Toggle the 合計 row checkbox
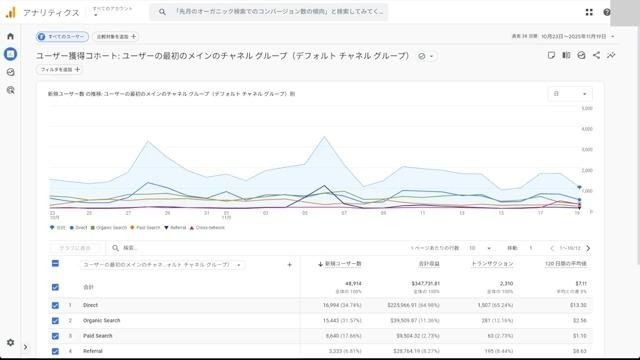The width and height of the screenshot is (640, 360). (x=56, y=287)
